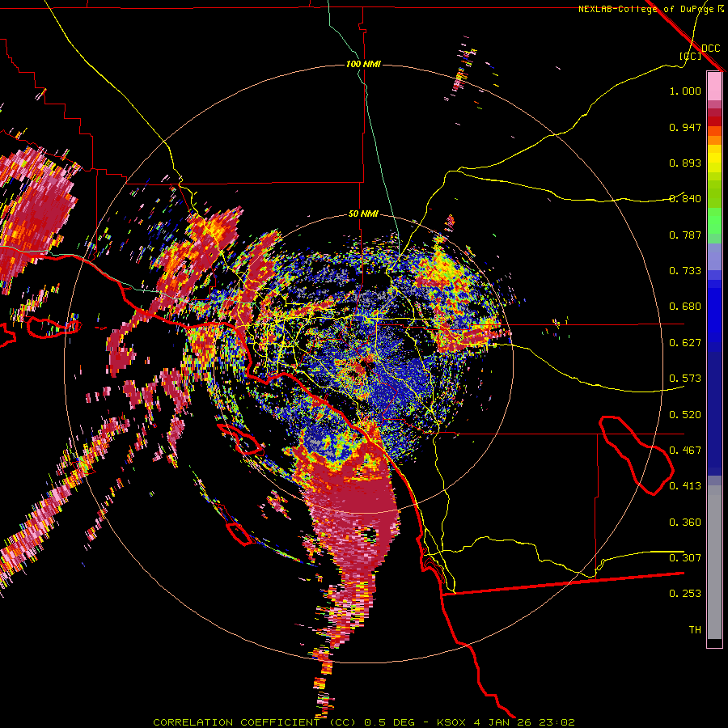Select the 0.573 legend value
This screenshot has width=728, height=728.
pyautogui.click(x=685, y=379)
